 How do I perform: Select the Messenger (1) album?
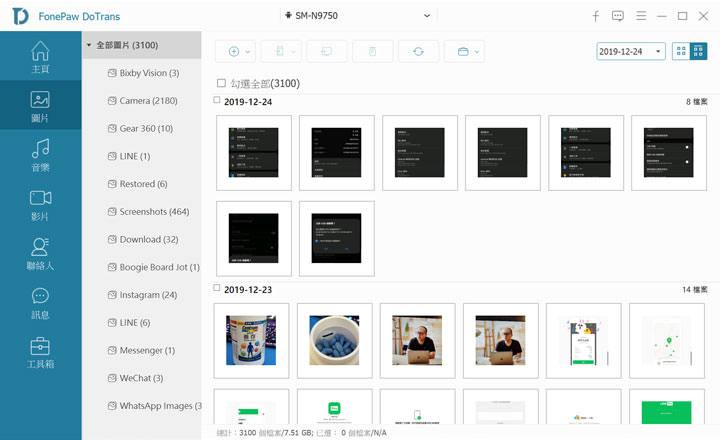pyautogui.click(x=141, y=350)
